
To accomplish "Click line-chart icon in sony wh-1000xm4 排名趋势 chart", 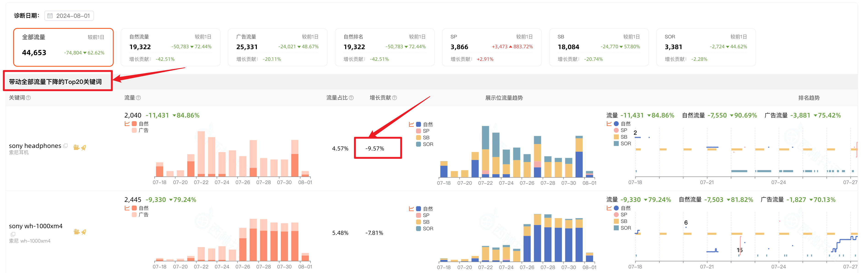I will (x=609, y=208).
